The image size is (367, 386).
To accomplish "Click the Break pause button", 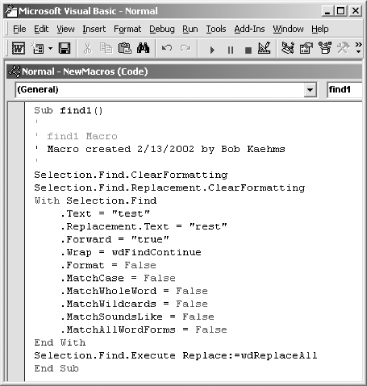I will pos(230,50).
